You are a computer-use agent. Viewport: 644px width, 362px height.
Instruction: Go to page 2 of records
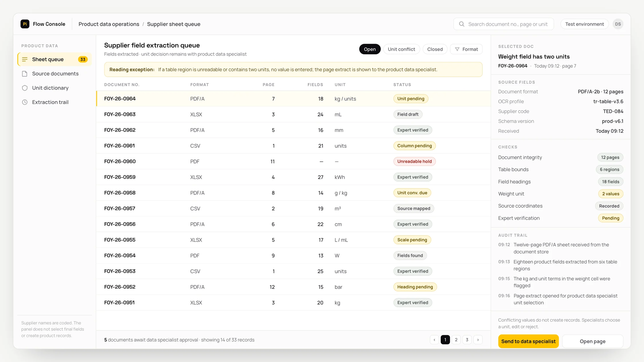click(456, 340)
